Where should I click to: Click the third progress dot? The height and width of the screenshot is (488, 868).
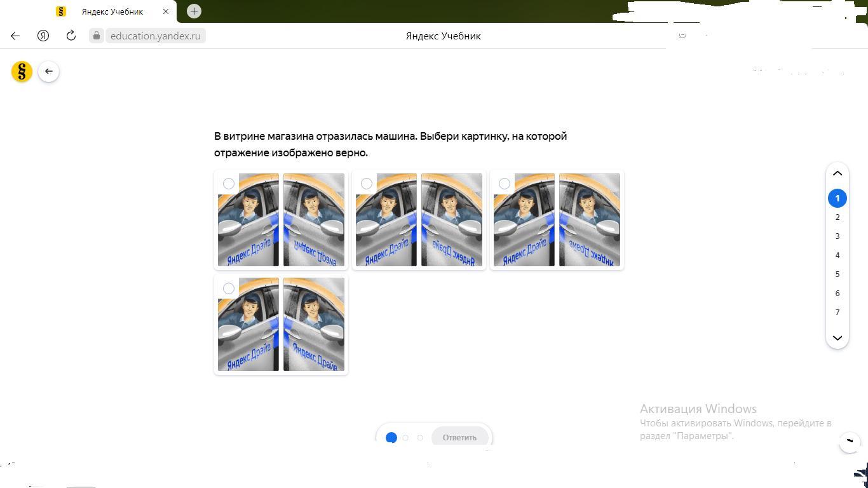click(419, 438)
